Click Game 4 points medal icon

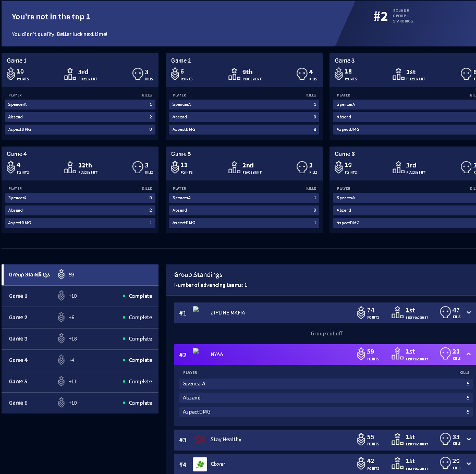[x=10, y=167]
